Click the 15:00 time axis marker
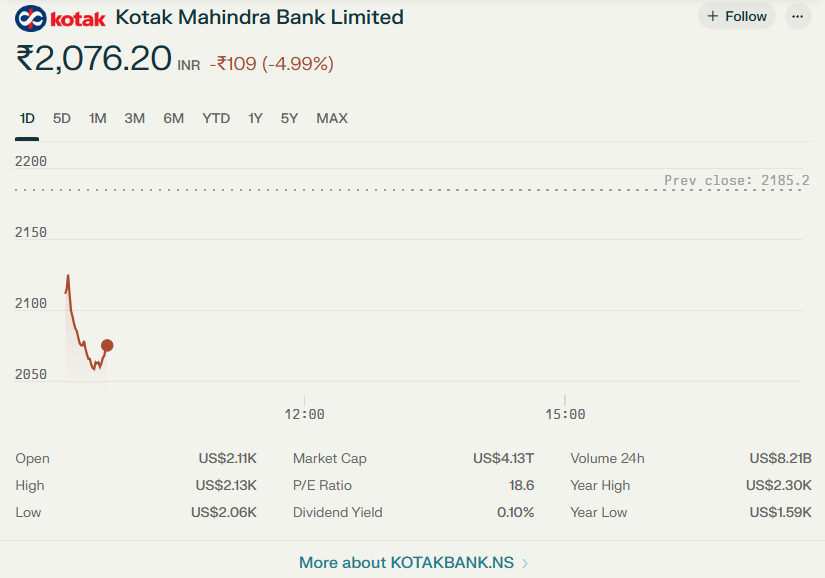 [565, 414]
